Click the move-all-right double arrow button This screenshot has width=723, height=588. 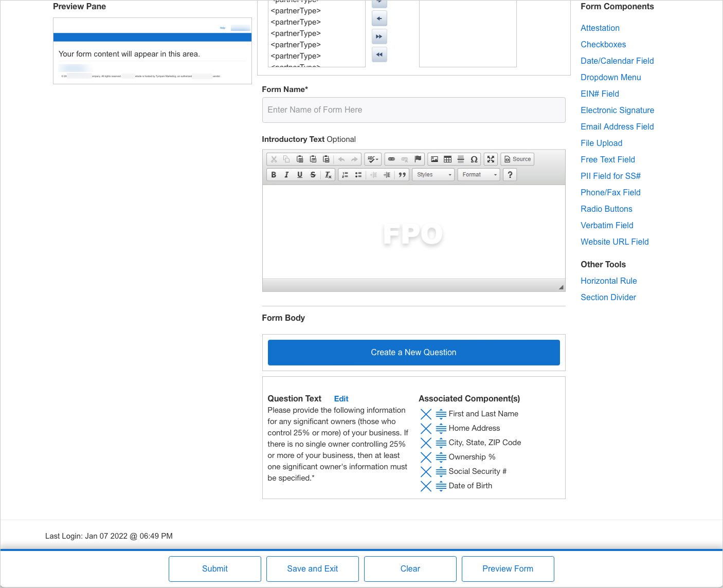[379, 36]
